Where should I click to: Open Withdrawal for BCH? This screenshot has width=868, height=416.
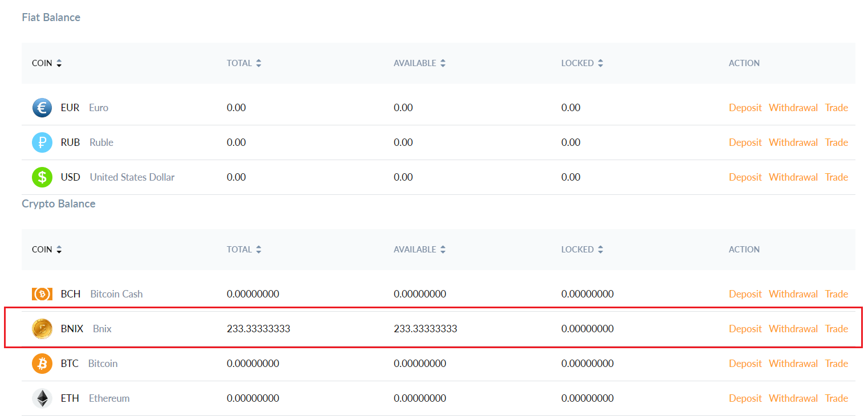tap(793, 294)
